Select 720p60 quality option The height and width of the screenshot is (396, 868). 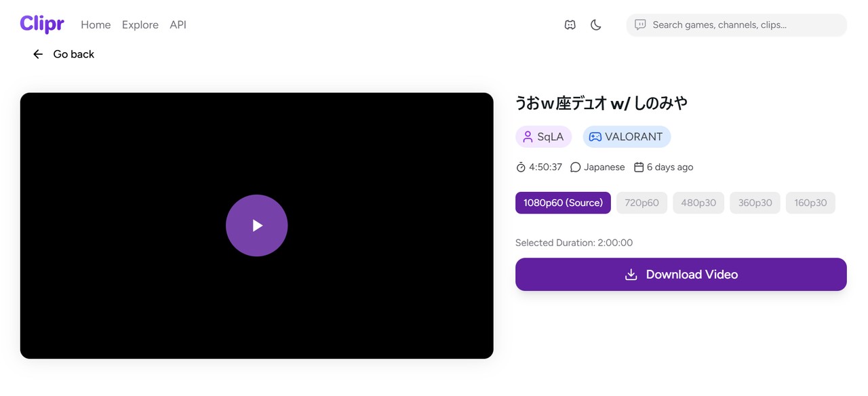tap(642, 203)
